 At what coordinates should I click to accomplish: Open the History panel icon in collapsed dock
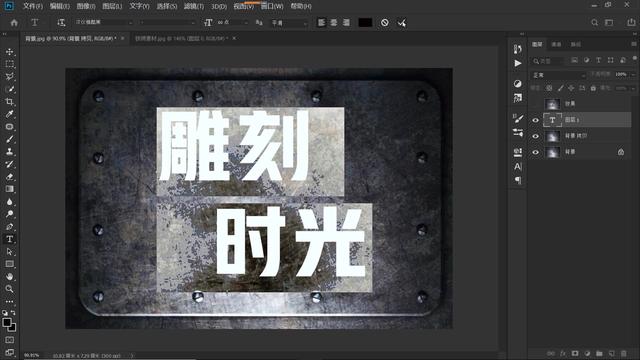(x=518, y=49)
